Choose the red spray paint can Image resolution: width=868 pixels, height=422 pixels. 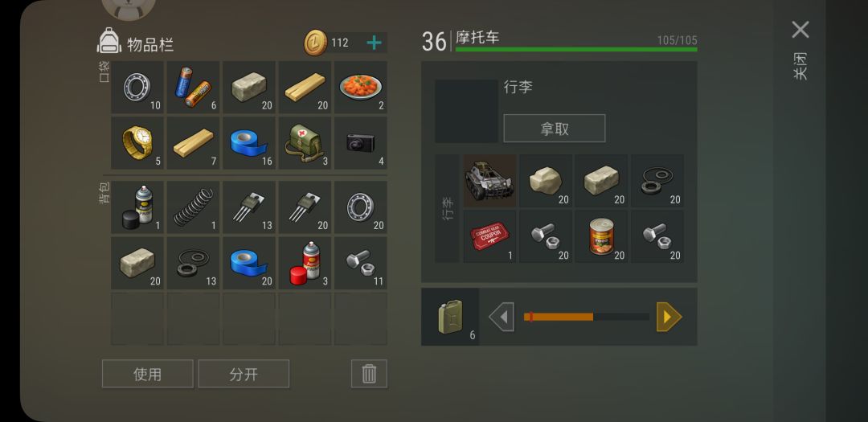pos(304,263)
